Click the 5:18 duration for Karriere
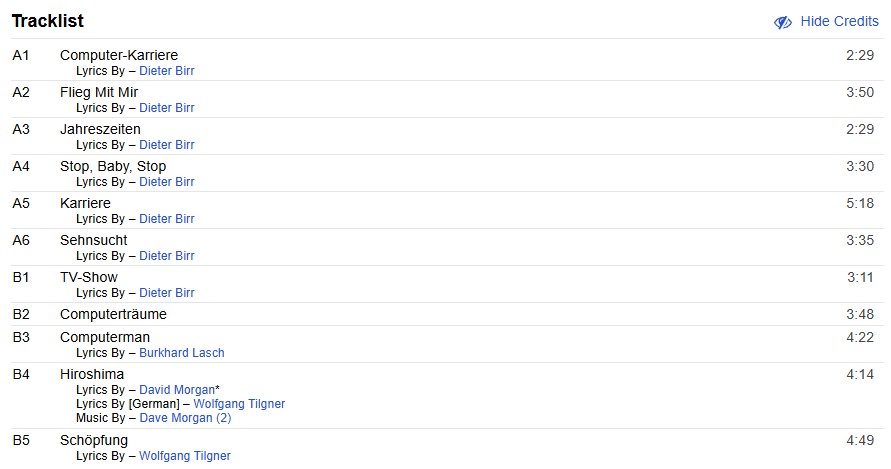 859,203
